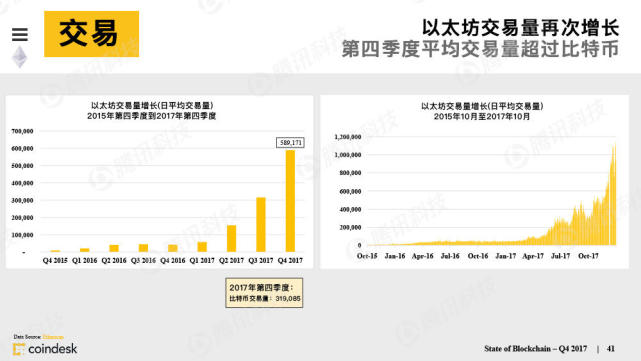Select the Jul-16 axis label
This screenshot has height=361, width=641.
click(x=450, y=256)
